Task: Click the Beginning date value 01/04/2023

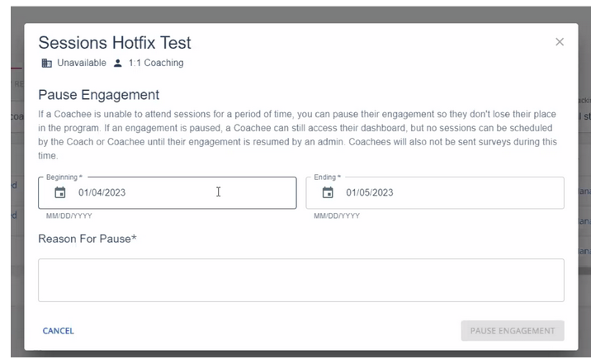Action: point(102,193)
